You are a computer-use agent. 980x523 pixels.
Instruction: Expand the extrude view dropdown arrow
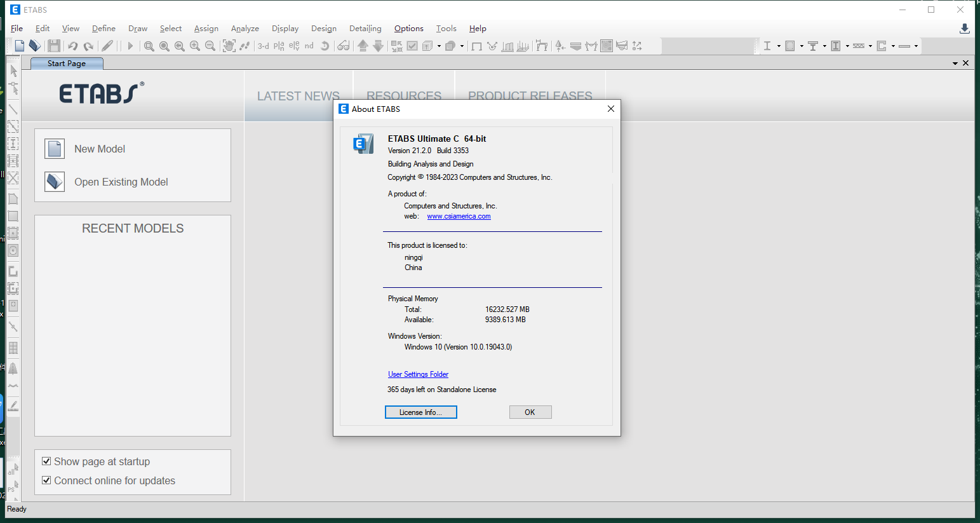439,46
